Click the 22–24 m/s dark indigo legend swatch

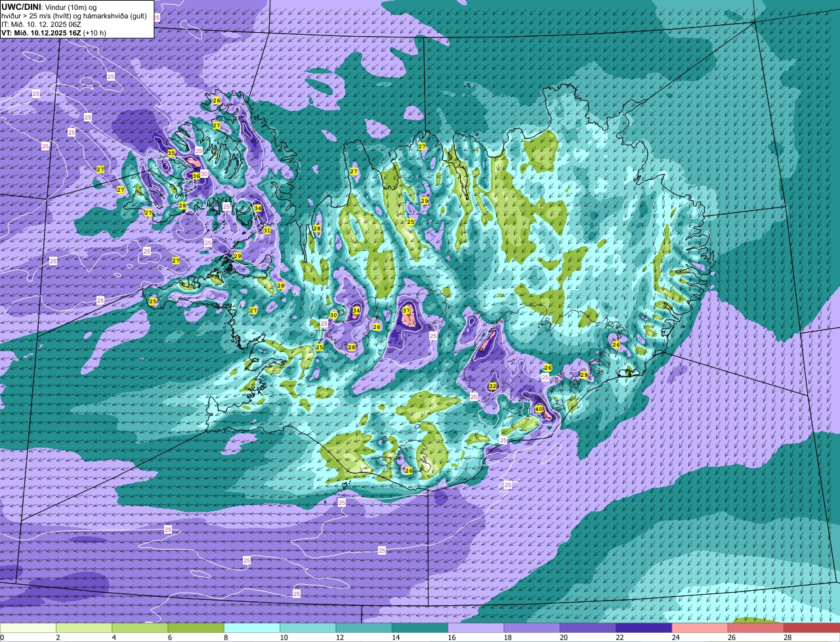pos(644,628)
